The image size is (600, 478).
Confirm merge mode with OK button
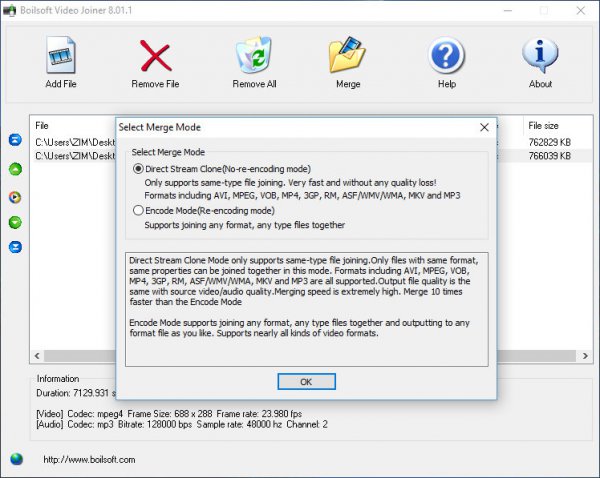click(307, 382)
